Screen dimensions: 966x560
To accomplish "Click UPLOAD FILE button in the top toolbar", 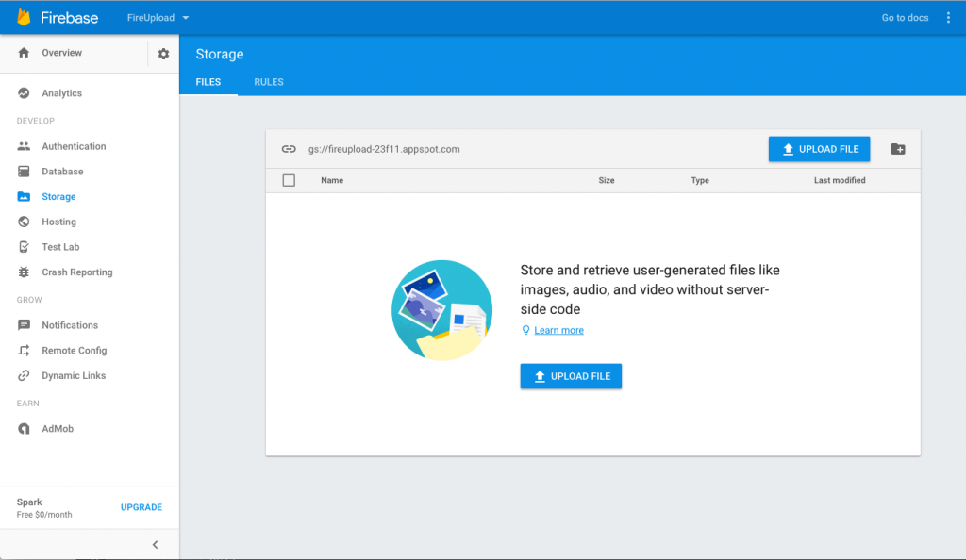I will (820, 149).
